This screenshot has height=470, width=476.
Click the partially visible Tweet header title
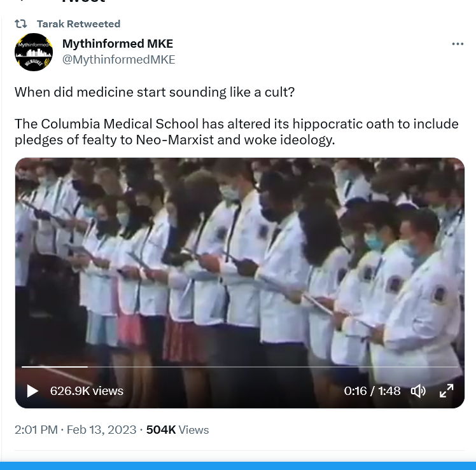coord(83,1)
